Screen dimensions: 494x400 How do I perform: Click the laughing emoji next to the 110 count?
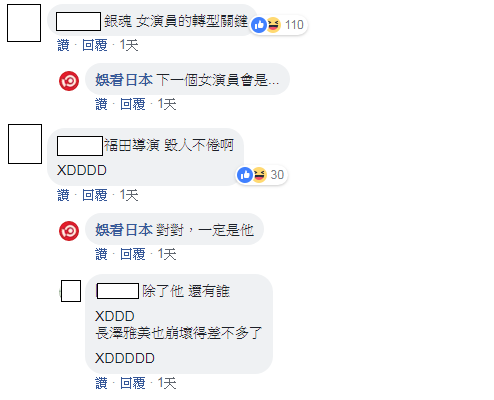point(274,25)
